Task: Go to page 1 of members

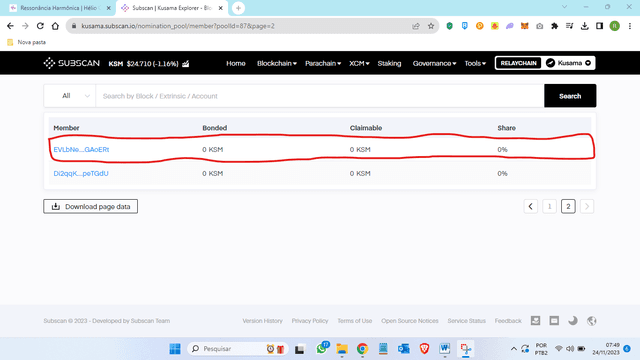Action: 549,207
